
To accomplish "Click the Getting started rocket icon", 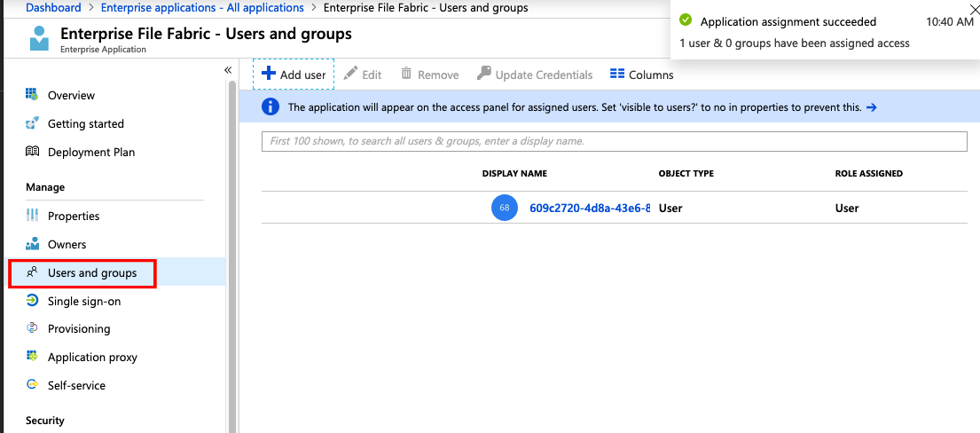I will click(x=32, y=123).
